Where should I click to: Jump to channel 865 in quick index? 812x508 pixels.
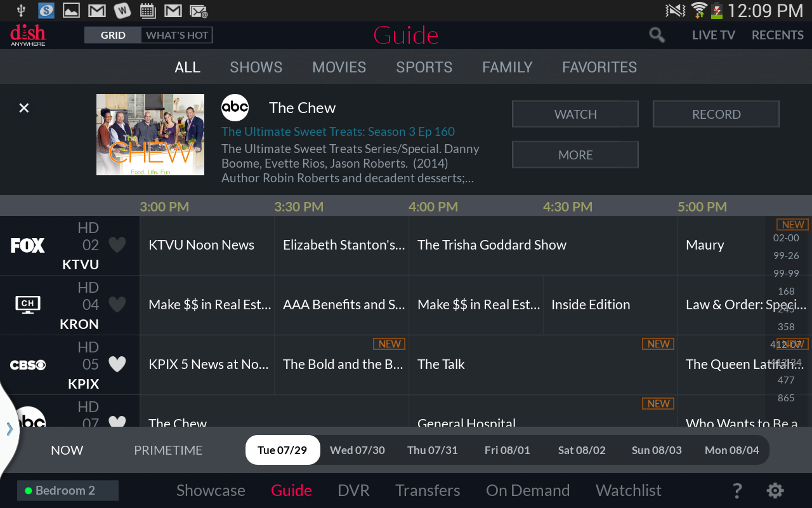pos(786,398)
